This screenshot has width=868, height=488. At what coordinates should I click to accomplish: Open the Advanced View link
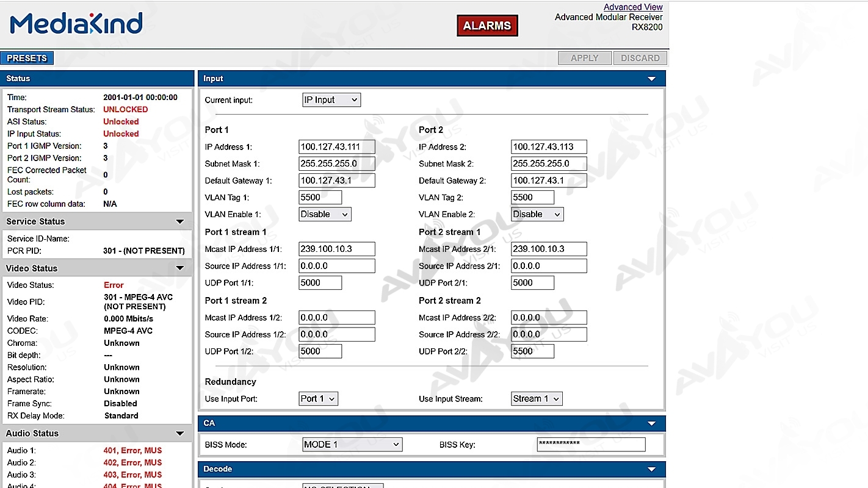[x=633, y=7]
